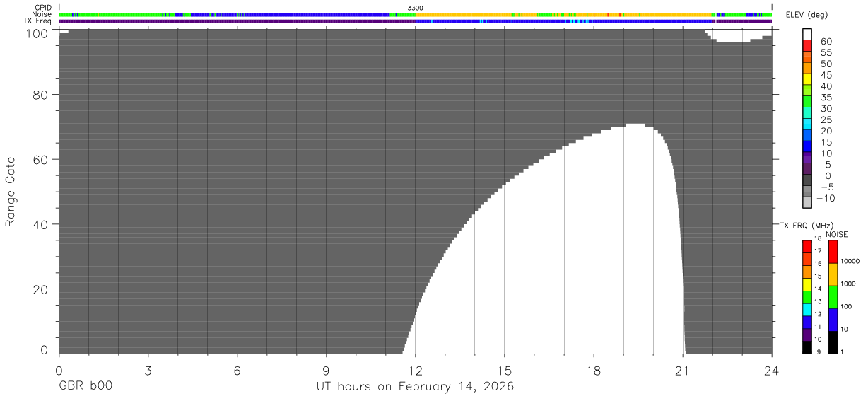The image size is (868, 401).
Task: Click the 25 label on ELEV colorbar
Action: point(826,120)
